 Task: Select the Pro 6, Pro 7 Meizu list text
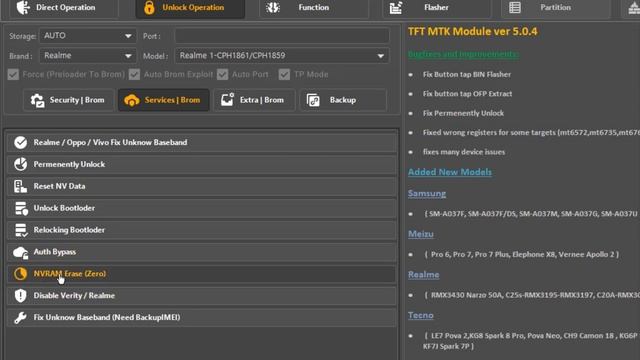click(522, 254)
